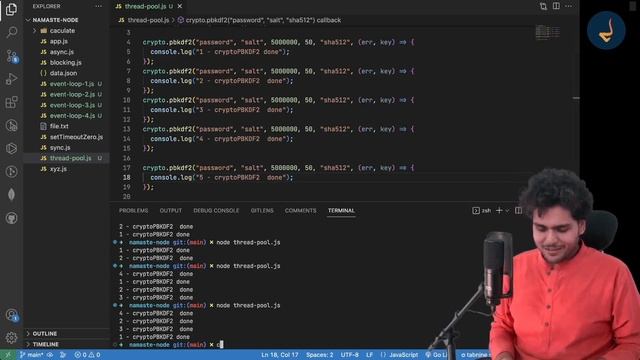Split the editor to the right

point(556,6)
